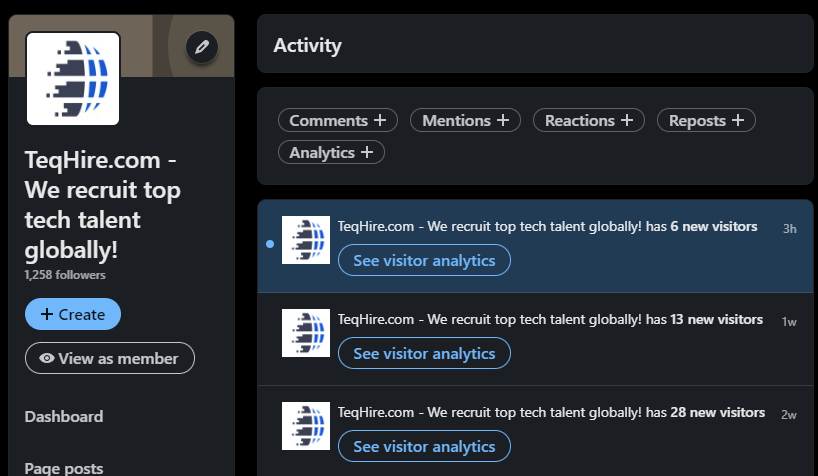Open the Dashboard menu item
The height and width of the screenshot is (476, 818).
[64, 416]
